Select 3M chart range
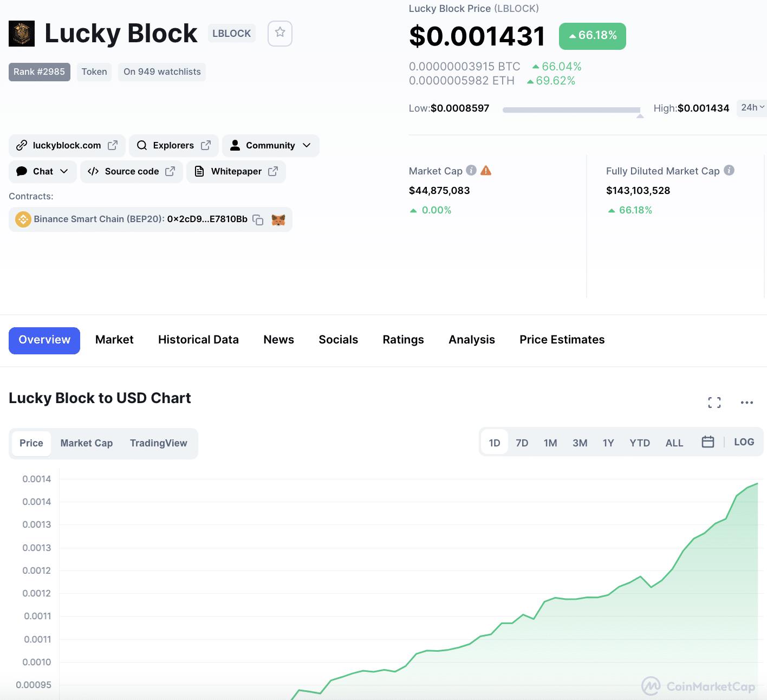 tap(580, 443)
